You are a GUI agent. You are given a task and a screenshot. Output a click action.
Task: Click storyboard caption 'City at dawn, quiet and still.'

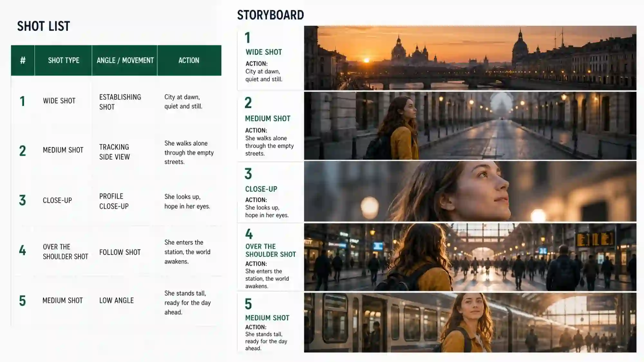[264, 75]
